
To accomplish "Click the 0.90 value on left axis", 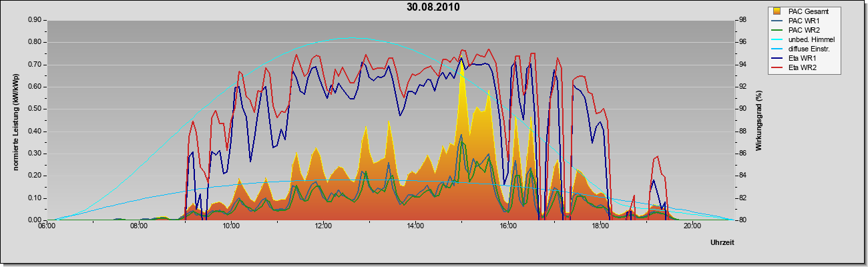I will [x=35, y=20].
